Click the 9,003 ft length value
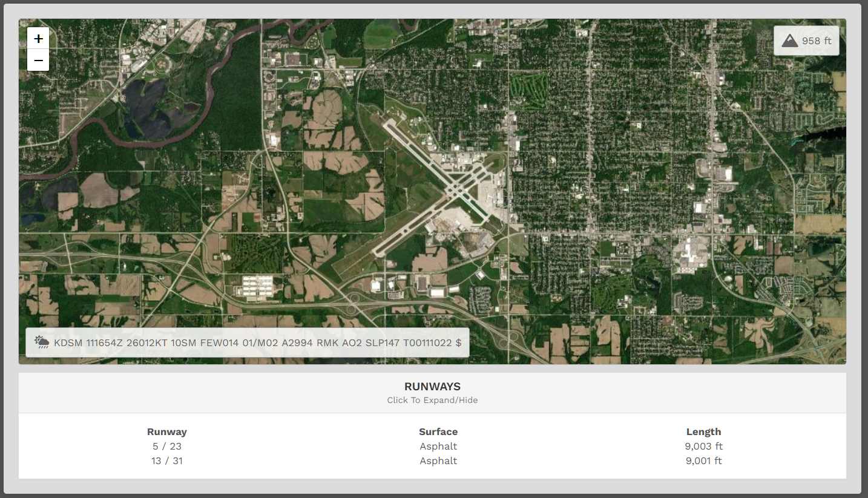Screen dimensions: 868x498 703,447
